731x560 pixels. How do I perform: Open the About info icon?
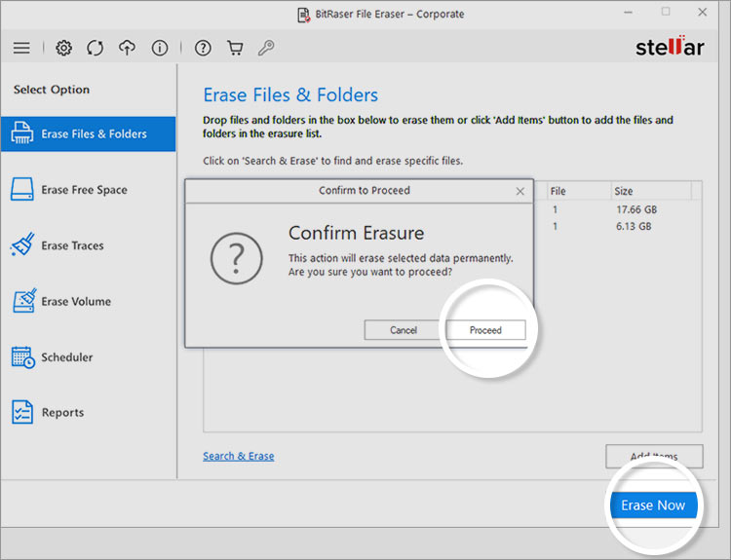click(160, 48)
